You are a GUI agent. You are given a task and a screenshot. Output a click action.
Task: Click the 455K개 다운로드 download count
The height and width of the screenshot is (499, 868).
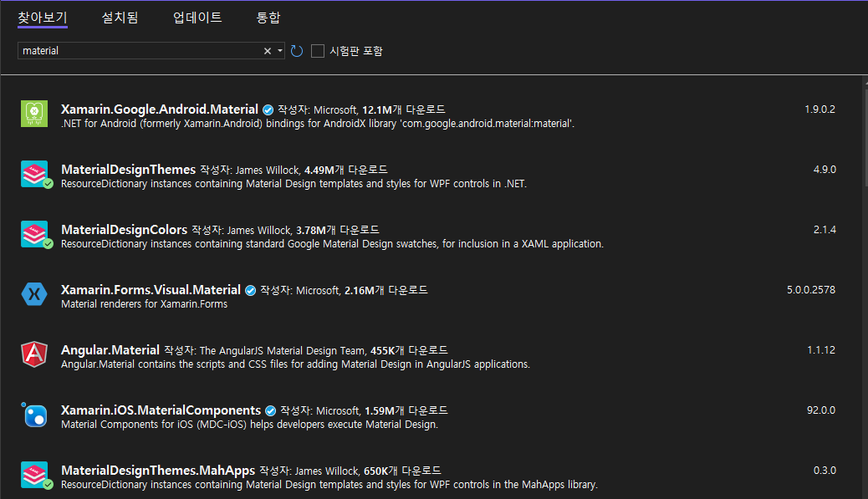[x=409, y=351]
